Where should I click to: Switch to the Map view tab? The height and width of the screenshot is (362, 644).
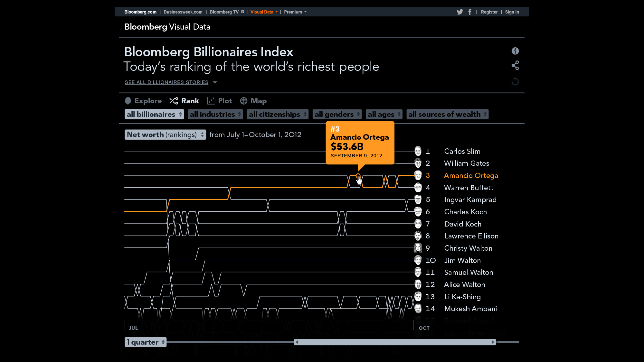253,101
